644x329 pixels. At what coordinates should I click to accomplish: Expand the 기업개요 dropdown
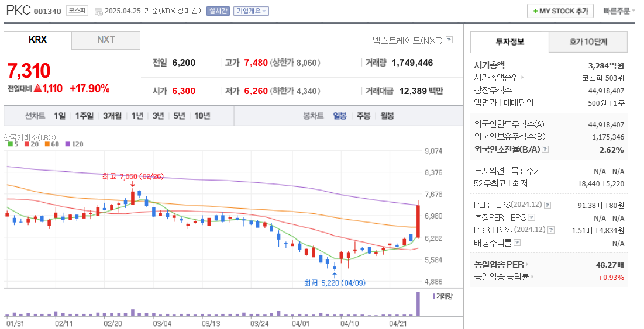click(x=251, y=11)
